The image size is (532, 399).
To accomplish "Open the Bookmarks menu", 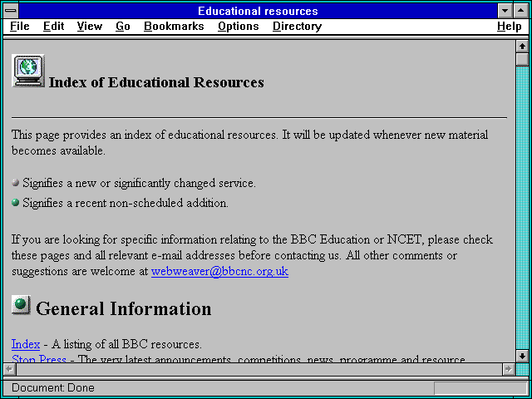I will (x=174, y=26).
